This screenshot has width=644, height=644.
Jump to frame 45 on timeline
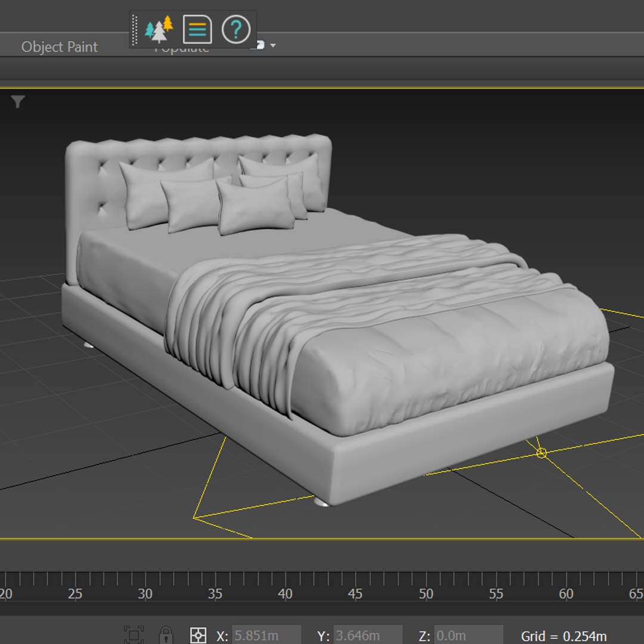[355, 594]
